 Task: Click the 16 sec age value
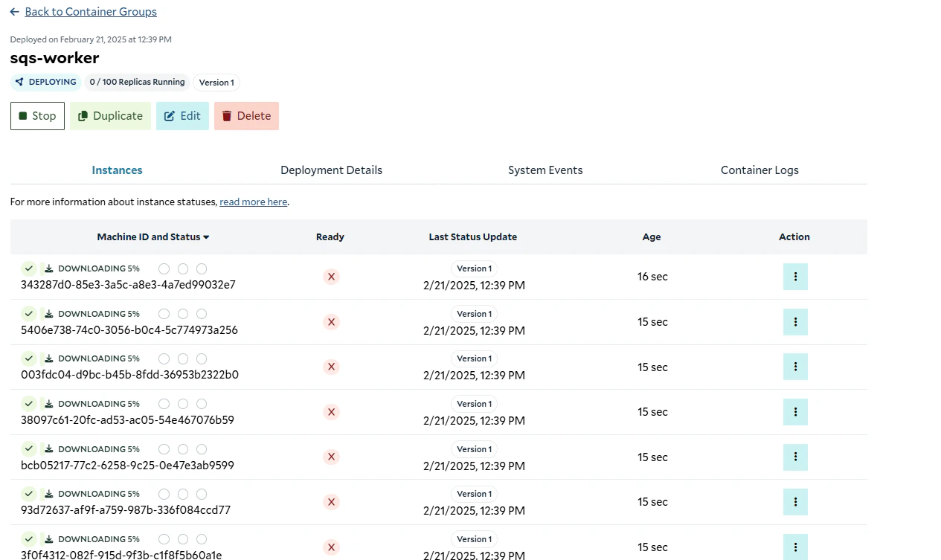652,277
